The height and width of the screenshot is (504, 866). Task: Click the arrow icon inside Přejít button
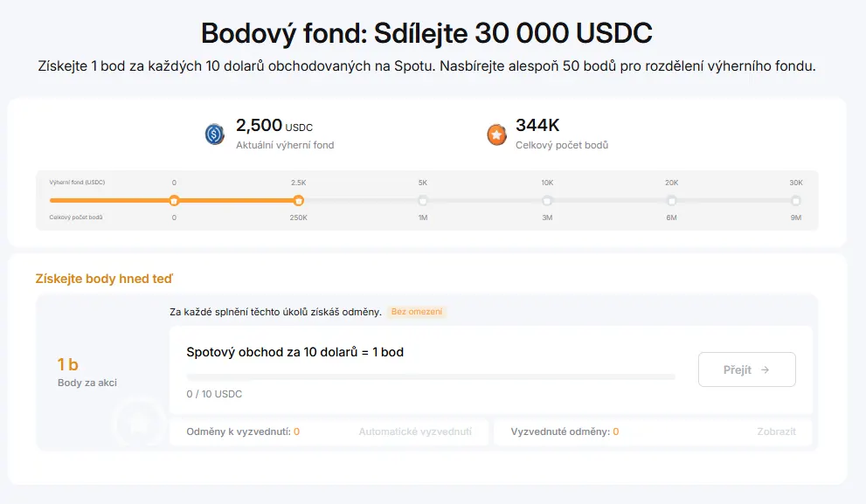(765, 369)
